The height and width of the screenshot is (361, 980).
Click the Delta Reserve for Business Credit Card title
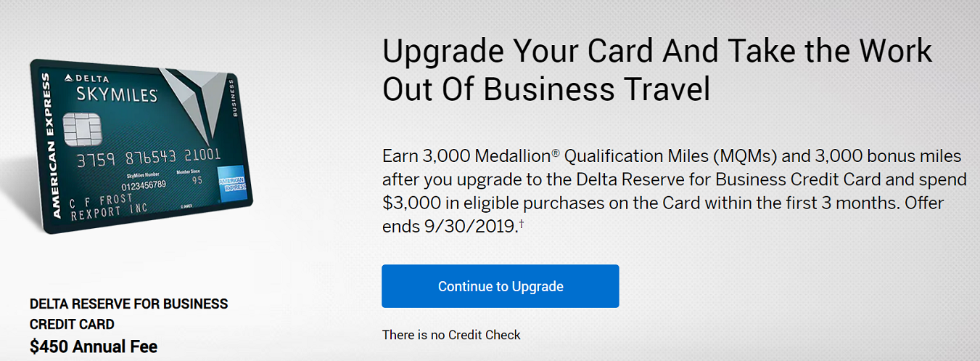point(128,314)
